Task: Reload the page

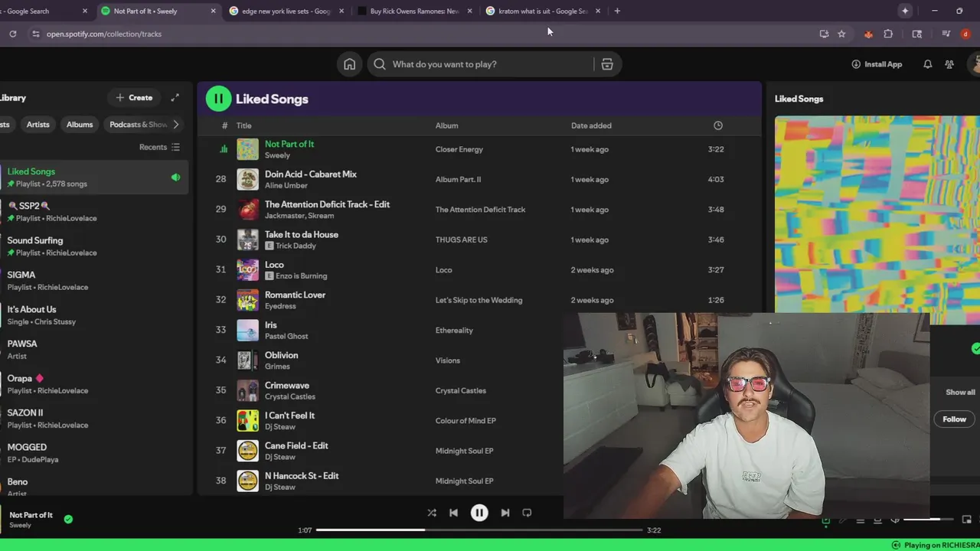Action: click(x=13, y=34)
